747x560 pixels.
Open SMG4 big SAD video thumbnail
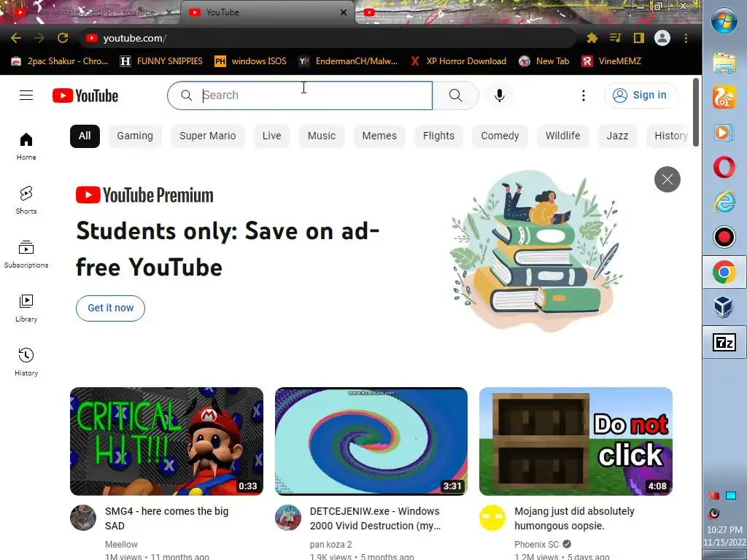(166, 441)
